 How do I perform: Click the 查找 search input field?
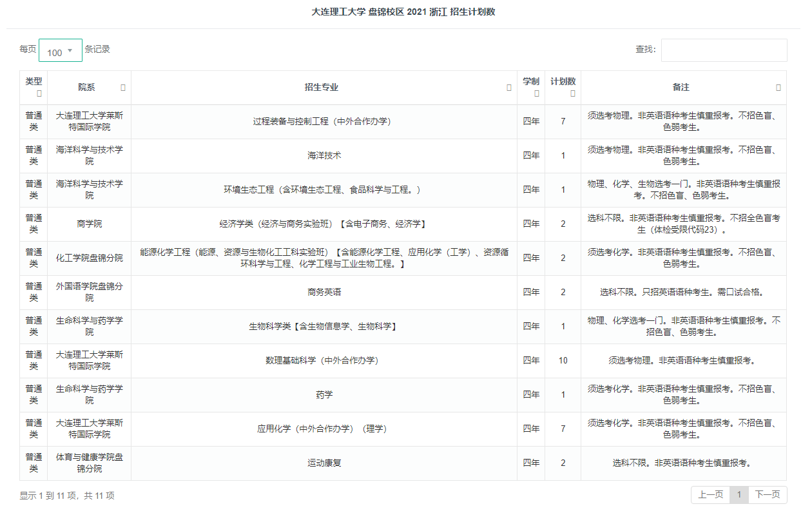724,50
